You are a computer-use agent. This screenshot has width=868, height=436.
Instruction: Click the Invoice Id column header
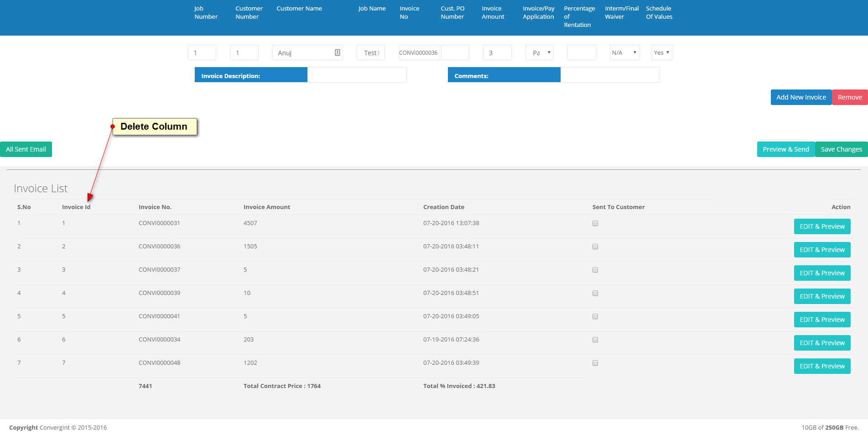(76, 207)
